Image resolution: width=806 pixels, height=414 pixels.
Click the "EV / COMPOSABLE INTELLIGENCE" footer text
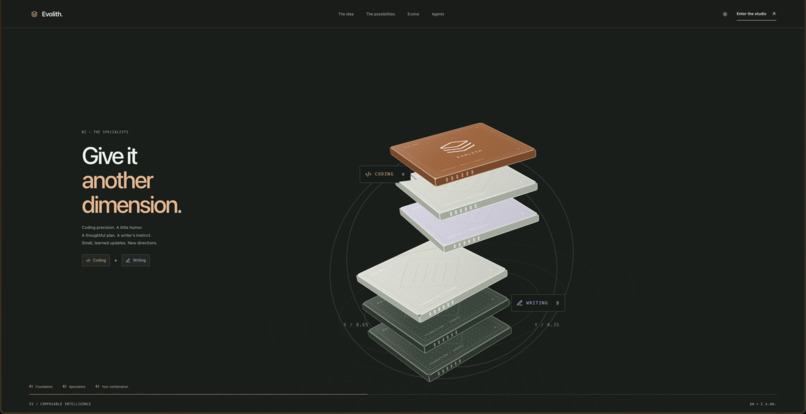point(60,404)
